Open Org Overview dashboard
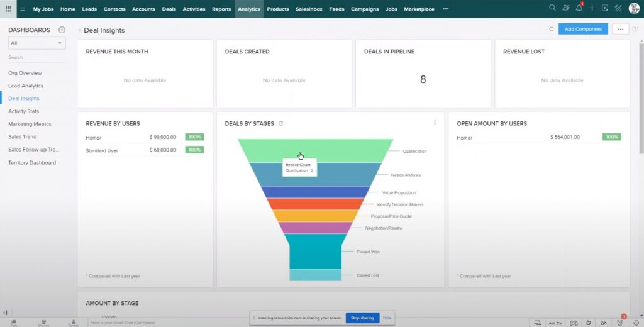Image resolution: width=644 pixels, height=327 pixels. click(x=25, y=73)
